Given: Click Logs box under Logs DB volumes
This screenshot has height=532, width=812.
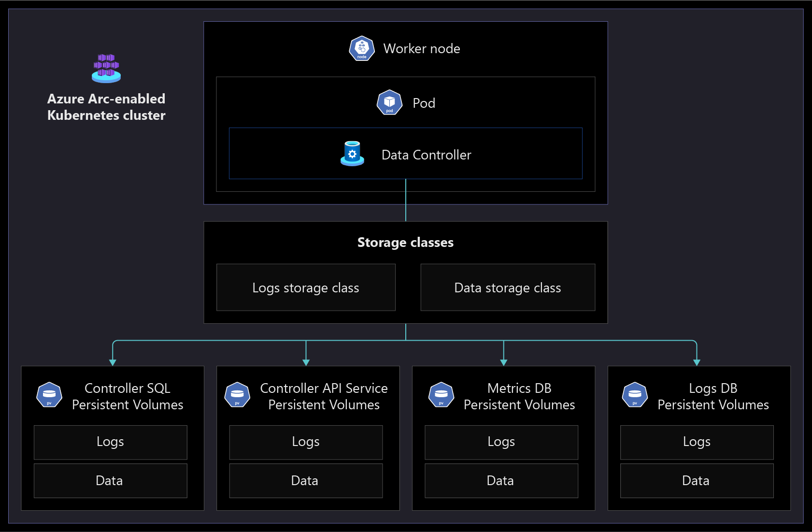Looking at the screenshot, I should [697, 442].
